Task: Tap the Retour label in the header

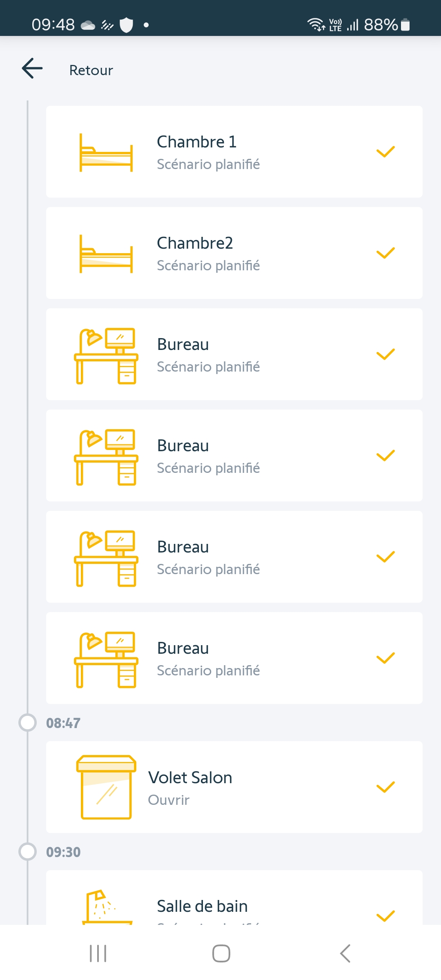Action: coord(91,70)
